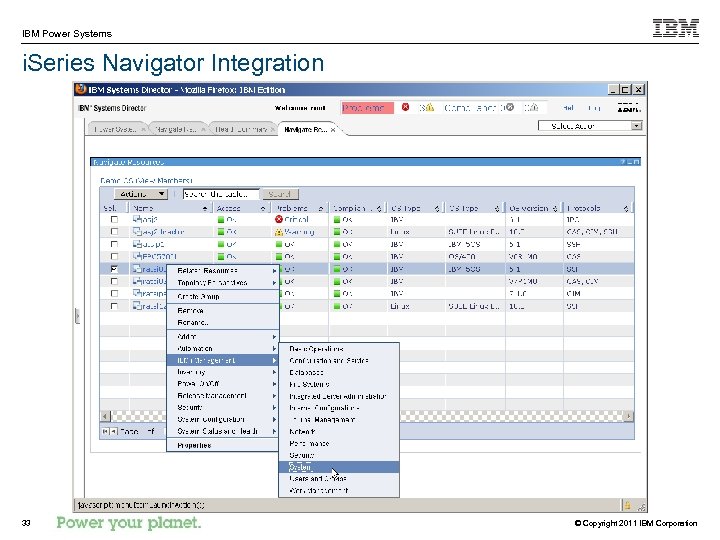720x540 pixels.
Task: Click the green Compliance OK icon of selected row
Action: [x=337, y=269]
